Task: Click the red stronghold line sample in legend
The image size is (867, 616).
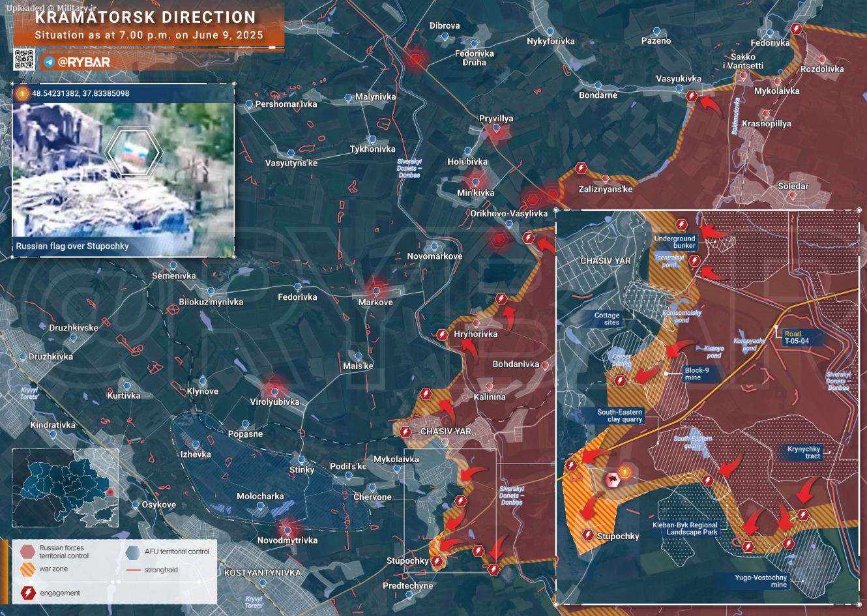Action: click(x=133, y=570)
